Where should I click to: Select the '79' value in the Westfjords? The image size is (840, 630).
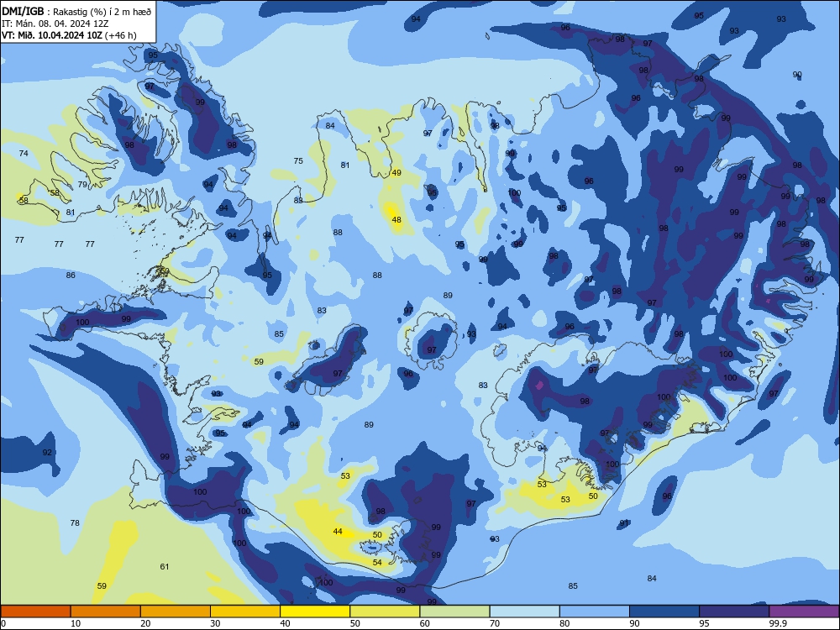pyautogui.click(x=82, y=184)
